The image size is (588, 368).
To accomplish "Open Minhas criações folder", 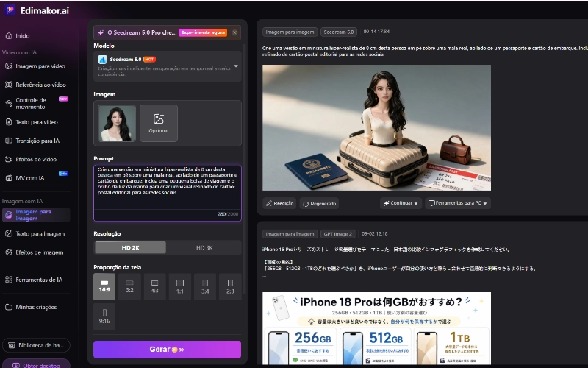I will tap(31, 307).
